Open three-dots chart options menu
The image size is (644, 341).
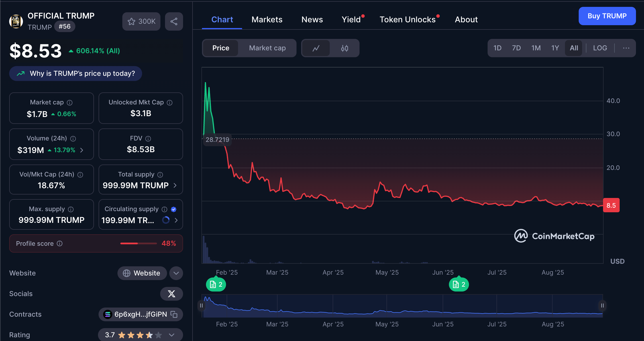pyautogui.click(x=626, y=48)
